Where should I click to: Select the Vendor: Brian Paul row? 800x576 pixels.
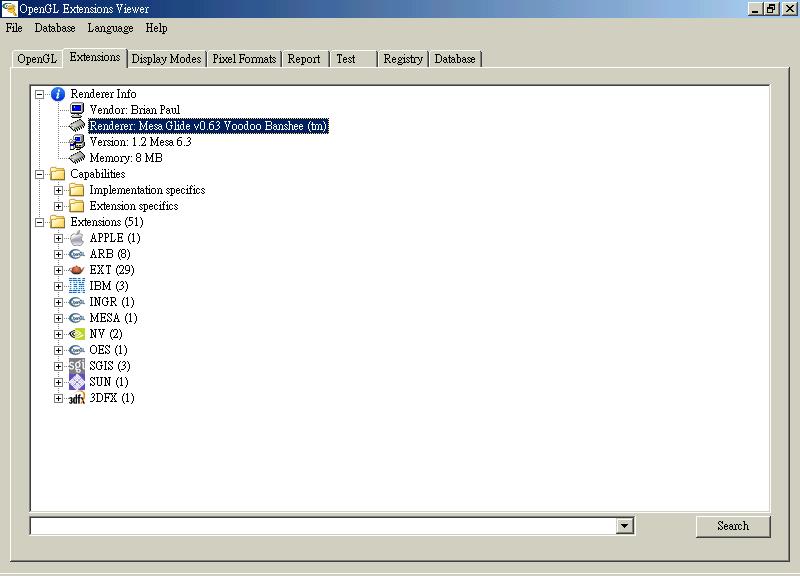tap(135, 110)
